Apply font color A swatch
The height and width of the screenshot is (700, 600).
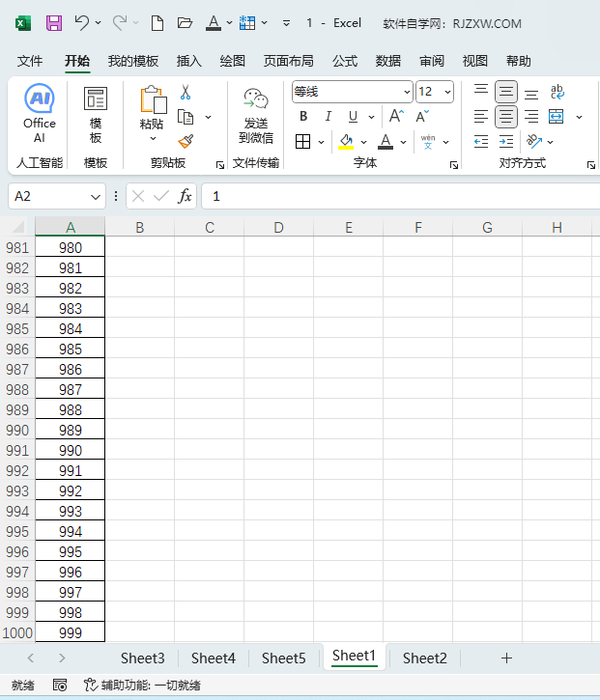(x=386, y=142)
